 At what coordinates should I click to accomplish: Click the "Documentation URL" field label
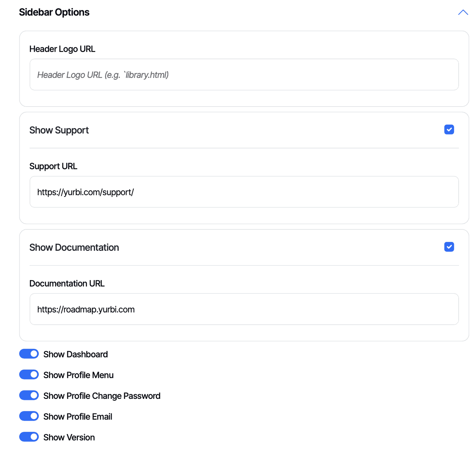click(67, 284)
